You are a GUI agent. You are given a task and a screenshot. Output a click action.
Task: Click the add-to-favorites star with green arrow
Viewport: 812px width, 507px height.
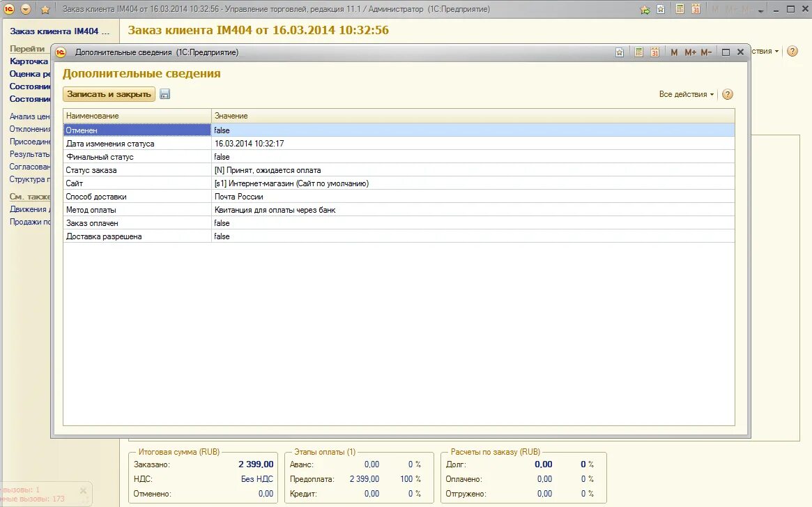(645, 9)
